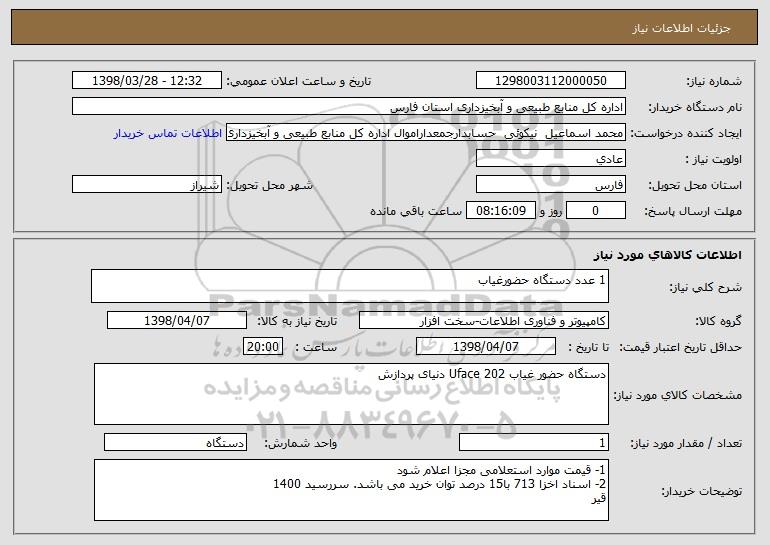This screenshot has width=770, height=545.
Task: Click the جزئیات اطلاعات نیاز header title
Action: pyautogui.click(x=681, y=28)
